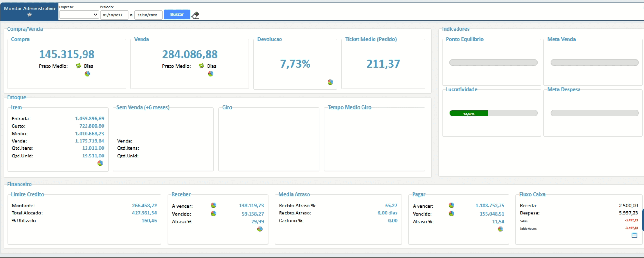Screen dimensions: 644x258
Task: Click Medio value 1.010.668,23
Action: tap(89, 133)
